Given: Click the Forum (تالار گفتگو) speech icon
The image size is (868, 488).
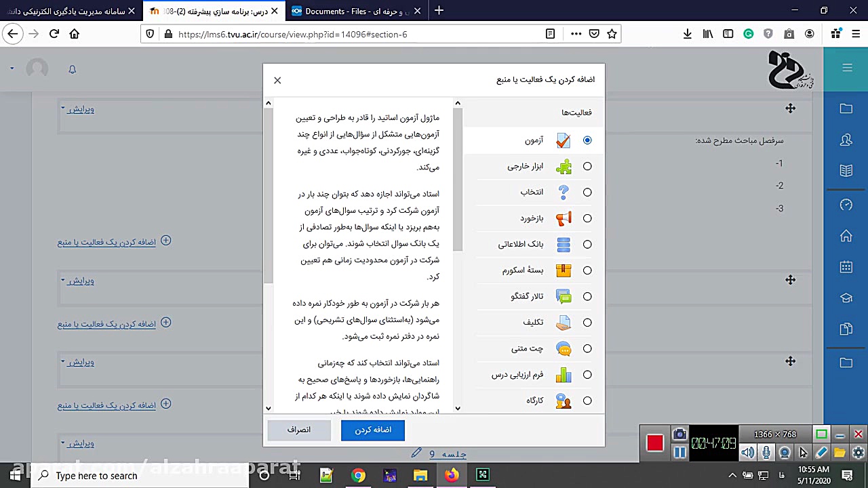Looking at the screenshot, I should point(563,296).
